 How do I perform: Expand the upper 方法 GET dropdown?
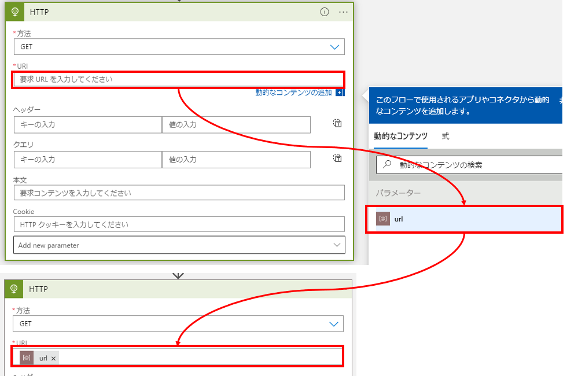coord(179,47)
